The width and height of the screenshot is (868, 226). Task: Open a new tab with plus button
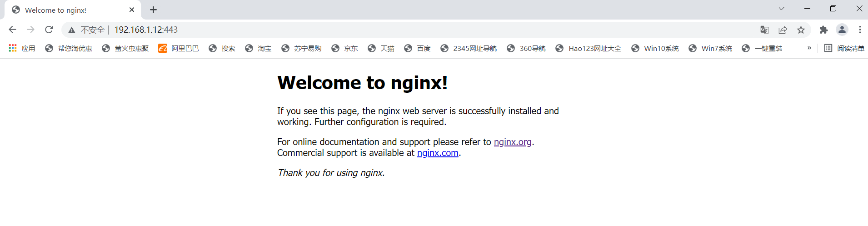click(x=154, y=10)
